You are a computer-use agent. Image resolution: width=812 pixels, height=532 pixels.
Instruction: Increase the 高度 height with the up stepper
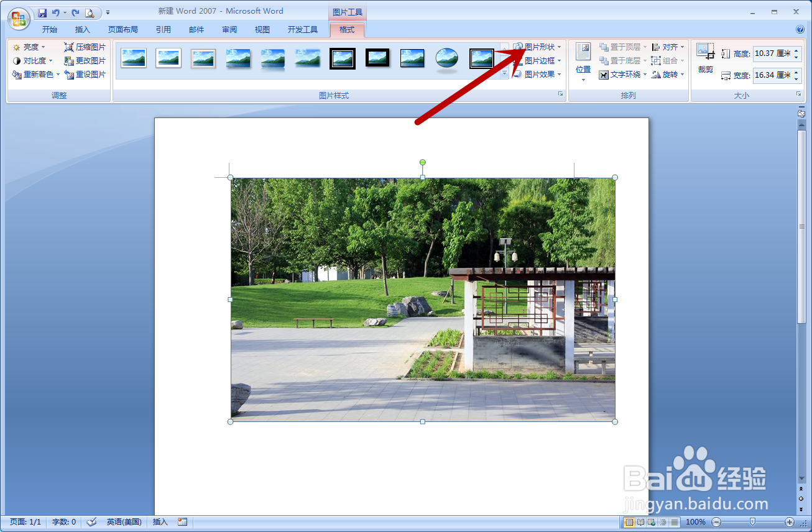click(x=796, y=50)
